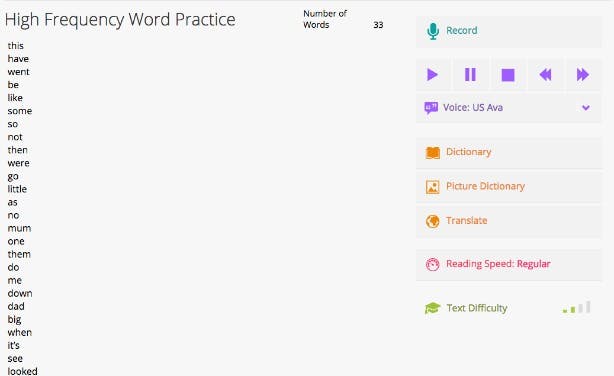Open the Picture Dictionary image icon

(x=433, y=187)
